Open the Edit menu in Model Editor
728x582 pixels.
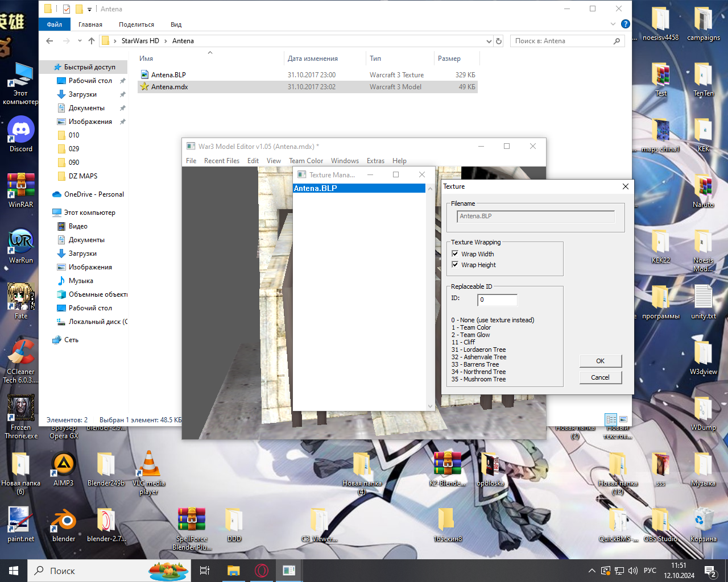tap(253, 161)
